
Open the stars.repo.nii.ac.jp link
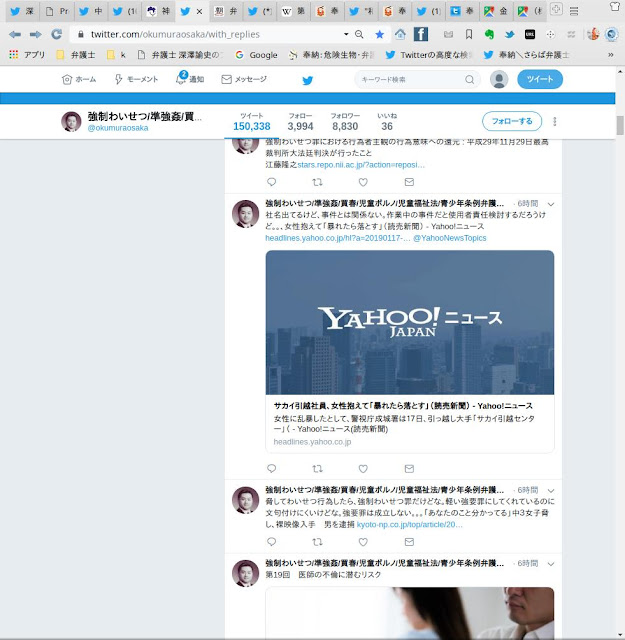click(361, 165)
